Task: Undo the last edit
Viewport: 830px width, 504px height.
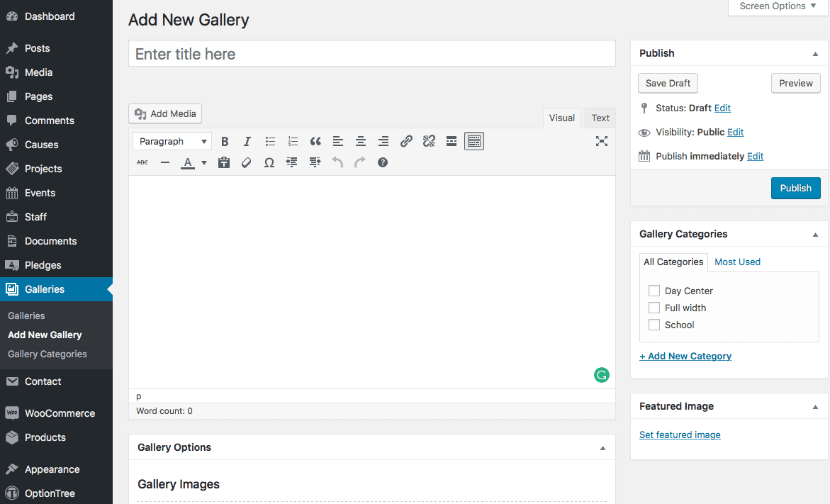Action: (x=337, y=162)
